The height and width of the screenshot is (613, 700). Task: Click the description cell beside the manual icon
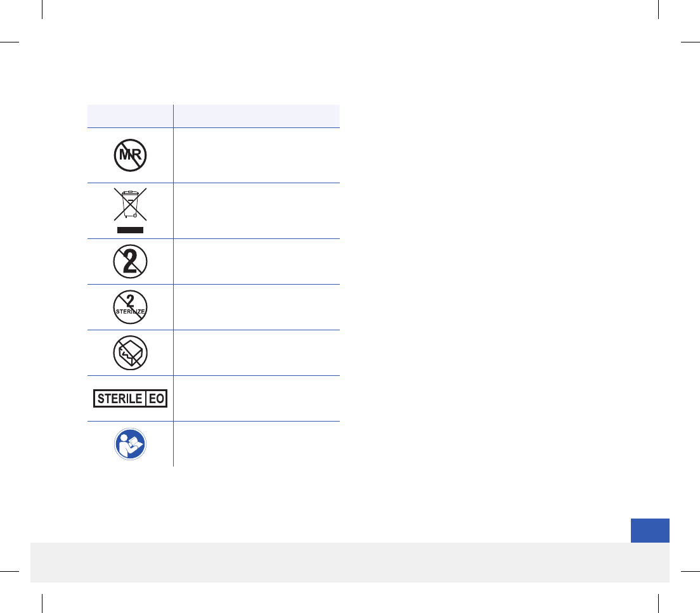pyautogui.click(x=257, y=444)
